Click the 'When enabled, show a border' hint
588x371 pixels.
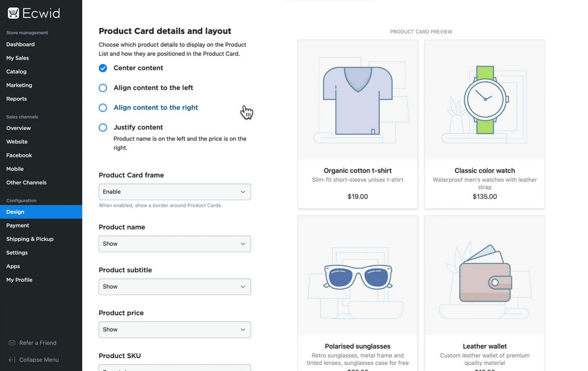[160, 206]
